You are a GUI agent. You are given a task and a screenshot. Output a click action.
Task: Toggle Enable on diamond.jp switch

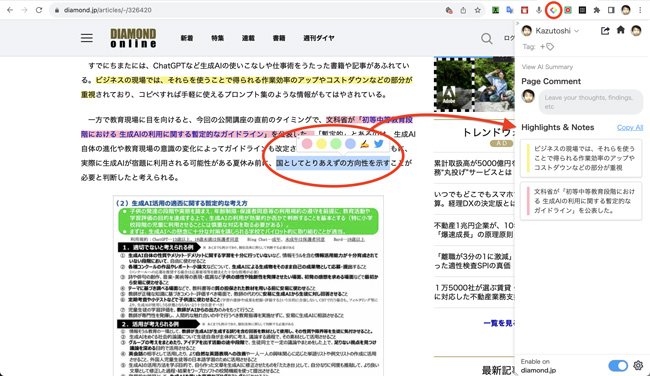pyautogui.click(x=618, y=365)
